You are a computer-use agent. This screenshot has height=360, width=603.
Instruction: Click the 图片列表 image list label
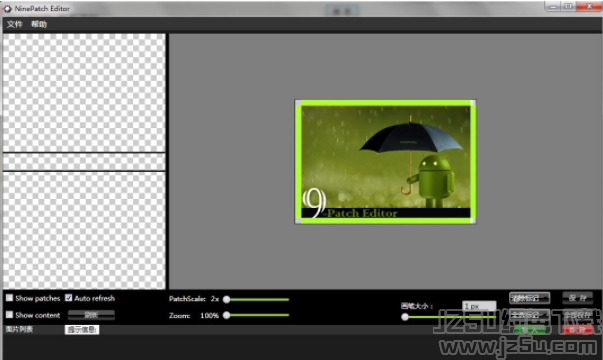[19, 329]
